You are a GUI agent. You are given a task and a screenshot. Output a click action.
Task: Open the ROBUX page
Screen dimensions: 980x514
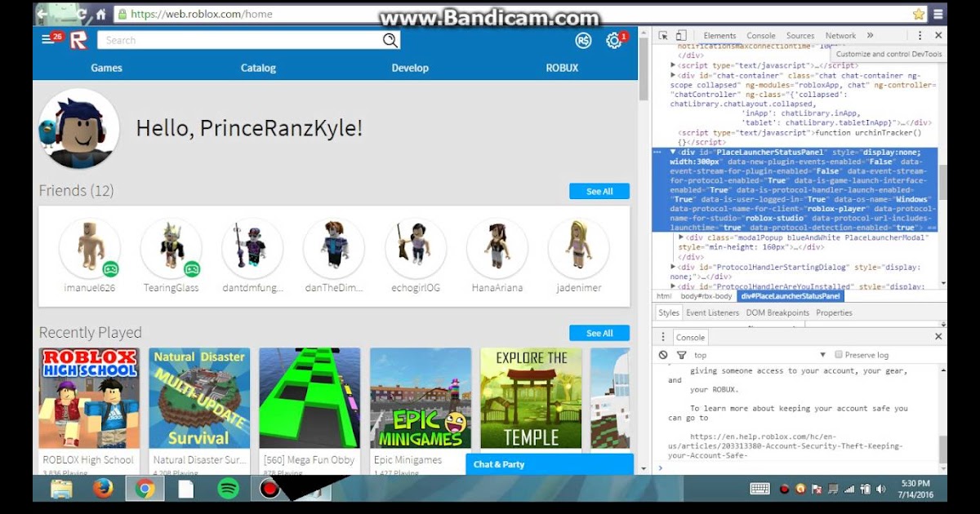tap(562, 68)
